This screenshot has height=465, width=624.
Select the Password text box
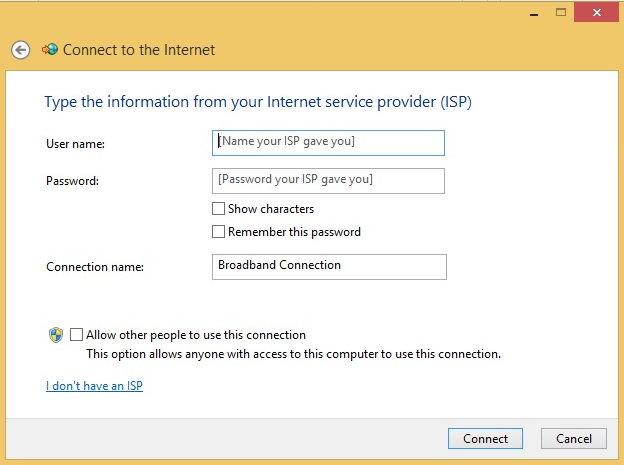[x=328, y=181]
